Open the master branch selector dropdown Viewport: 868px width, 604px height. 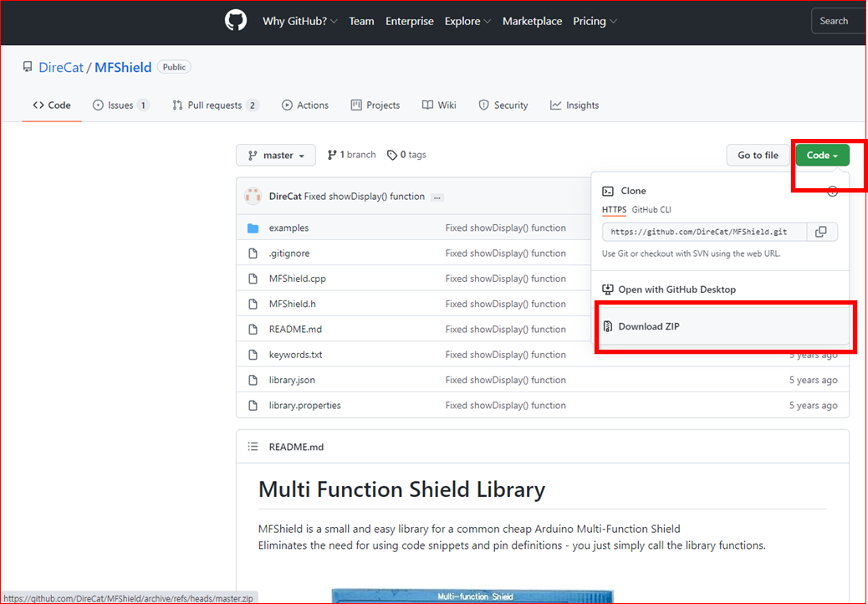[x=276, y=155]
